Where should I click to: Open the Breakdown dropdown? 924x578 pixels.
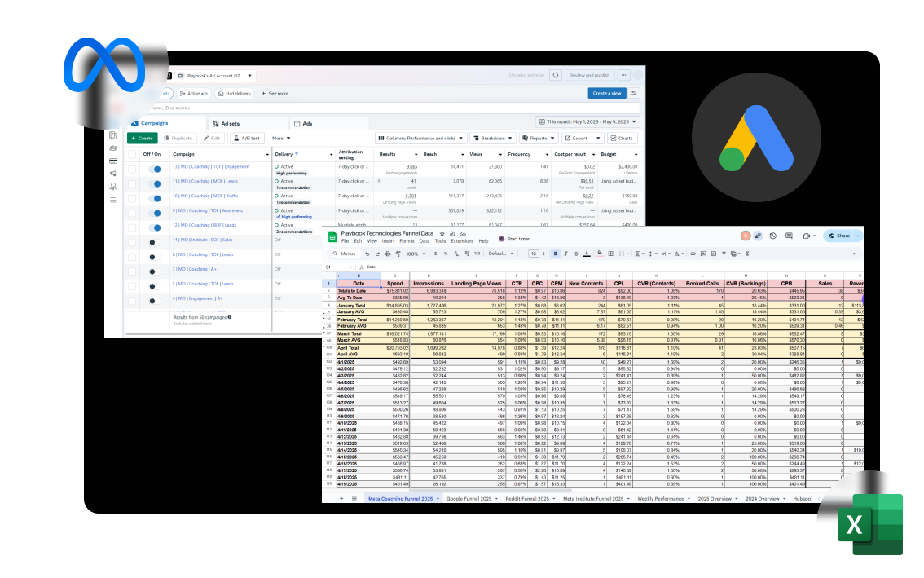click(x=495, y=138)
